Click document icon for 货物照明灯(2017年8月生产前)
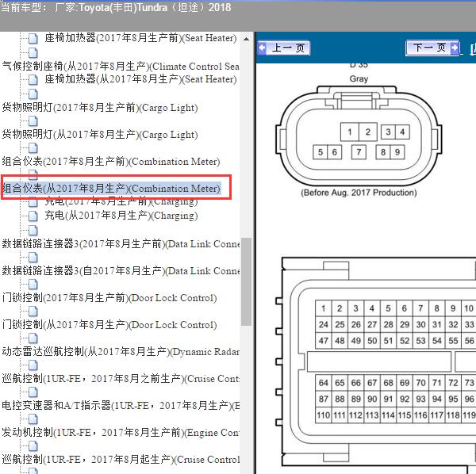476x474 pixels. [x=33, y=94]
